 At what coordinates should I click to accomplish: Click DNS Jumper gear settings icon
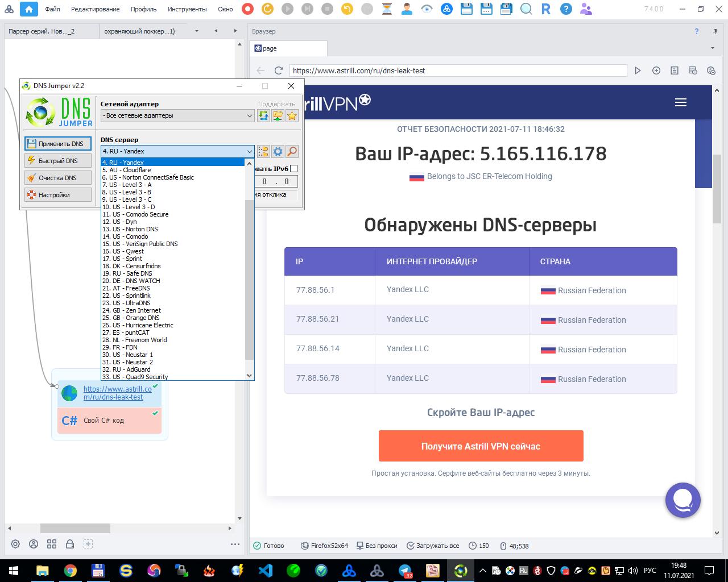click(x=278, y=151)
